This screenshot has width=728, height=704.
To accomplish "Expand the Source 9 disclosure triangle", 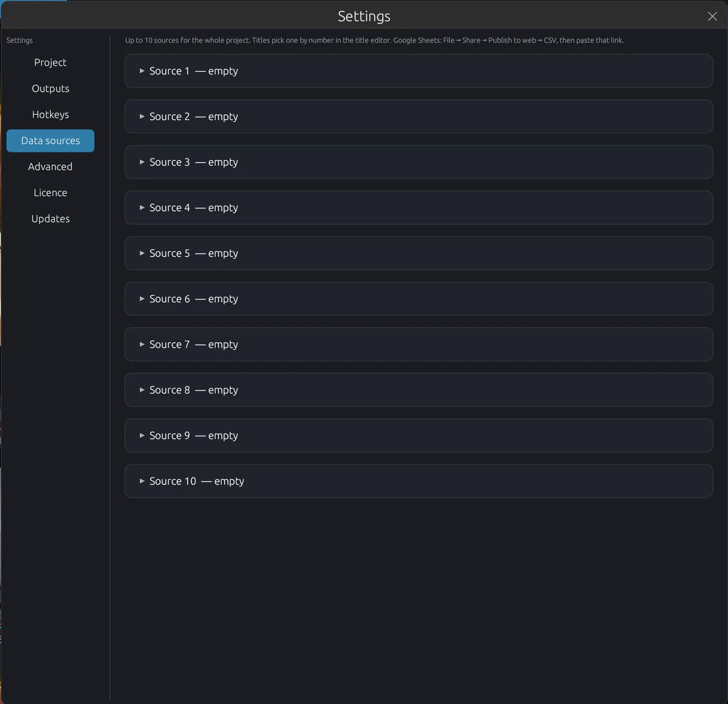I will tap(142, 436).
